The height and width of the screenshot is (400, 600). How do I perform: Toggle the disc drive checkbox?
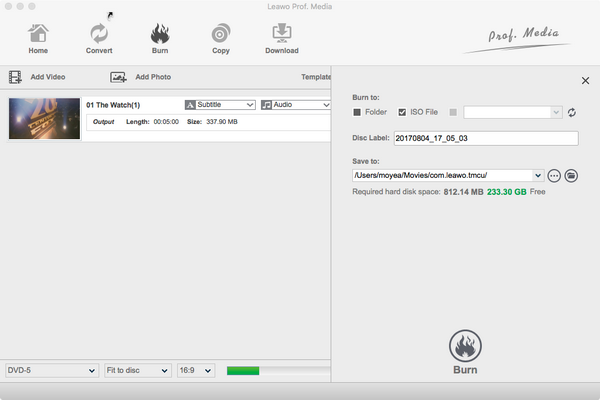click(453, 112)
